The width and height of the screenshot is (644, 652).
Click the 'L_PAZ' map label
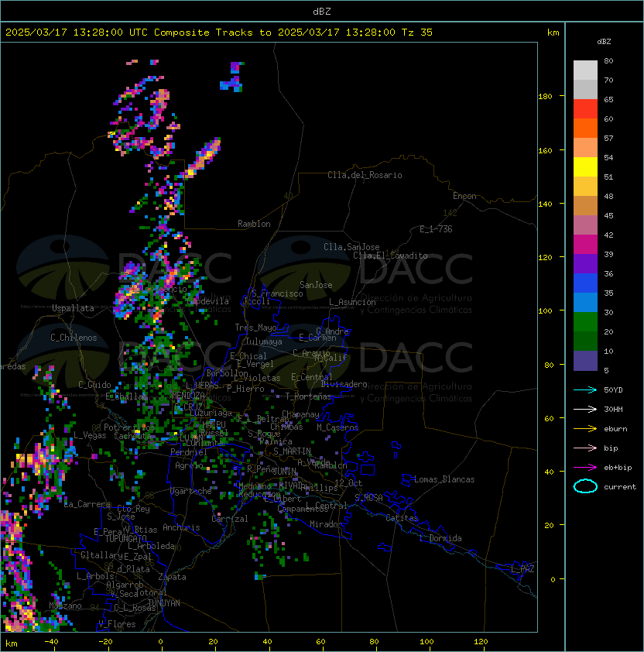pyautogui.click(x=522, y=569)
